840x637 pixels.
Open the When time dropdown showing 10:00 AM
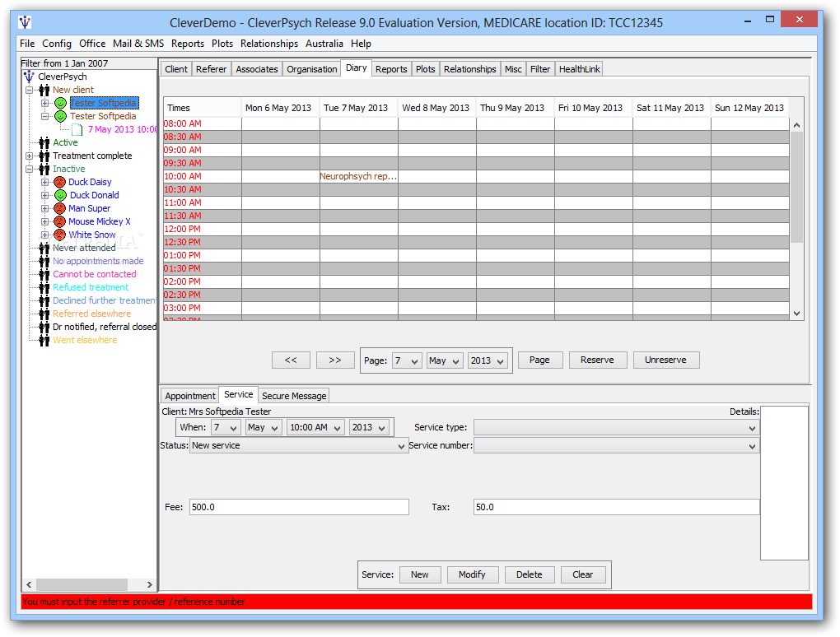315,428
